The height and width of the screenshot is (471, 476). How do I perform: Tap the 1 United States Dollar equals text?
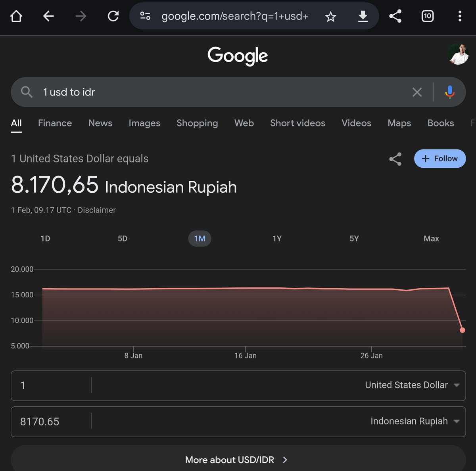[x=80, y=159]
